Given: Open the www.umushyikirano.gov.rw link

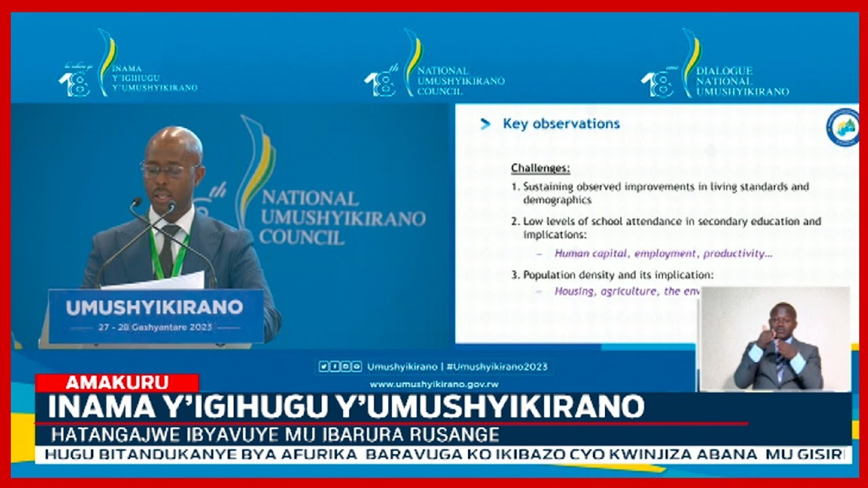Looking at the screenshot, I should tap(433, 383).
